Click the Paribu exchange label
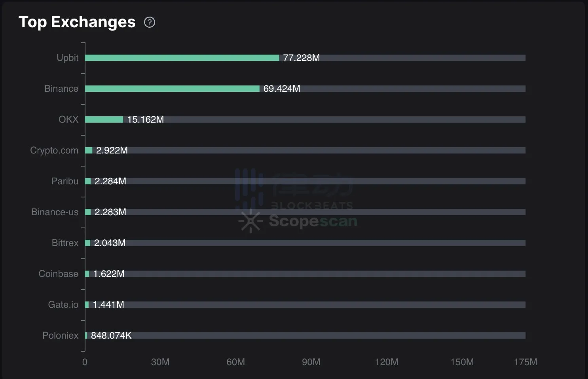The height and width of the screenshot is (379, 588). (x=65, y=181)
